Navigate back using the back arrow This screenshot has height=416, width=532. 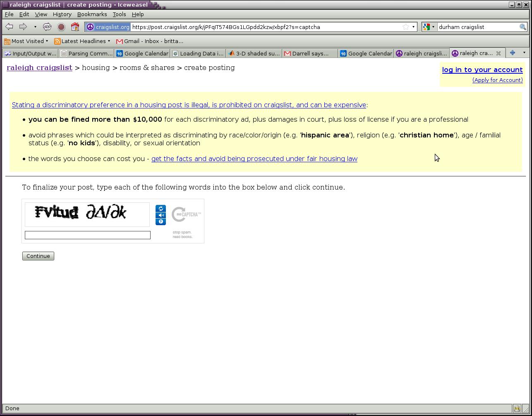9,27
